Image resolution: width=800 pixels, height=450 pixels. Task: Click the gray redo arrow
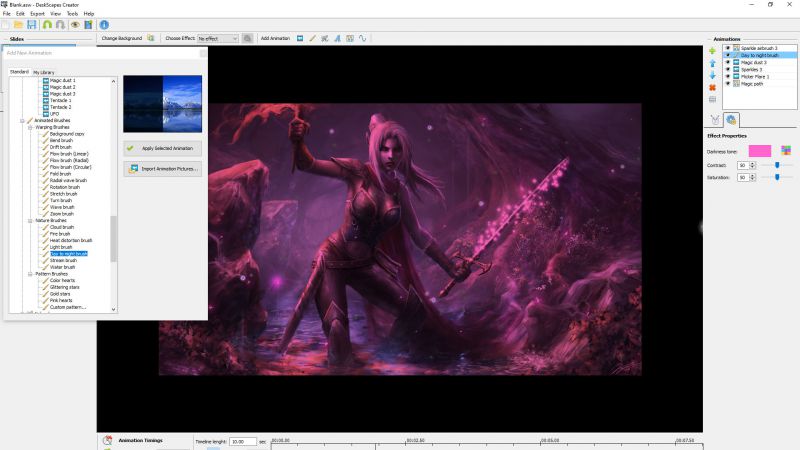[60, 24]
